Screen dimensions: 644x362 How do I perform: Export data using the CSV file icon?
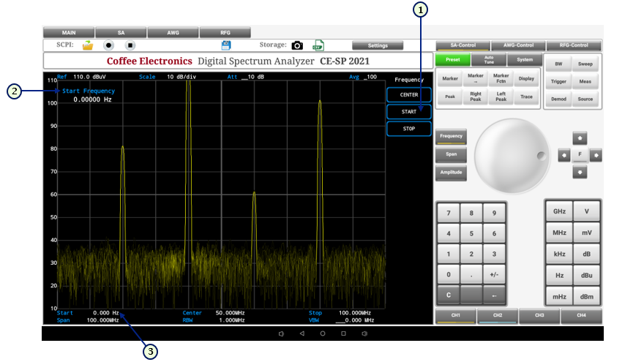(318, 45)
